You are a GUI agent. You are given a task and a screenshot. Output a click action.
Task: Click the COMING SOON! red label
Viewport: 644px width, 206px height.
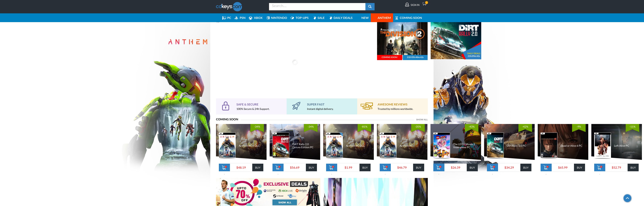tap(389, 57)
